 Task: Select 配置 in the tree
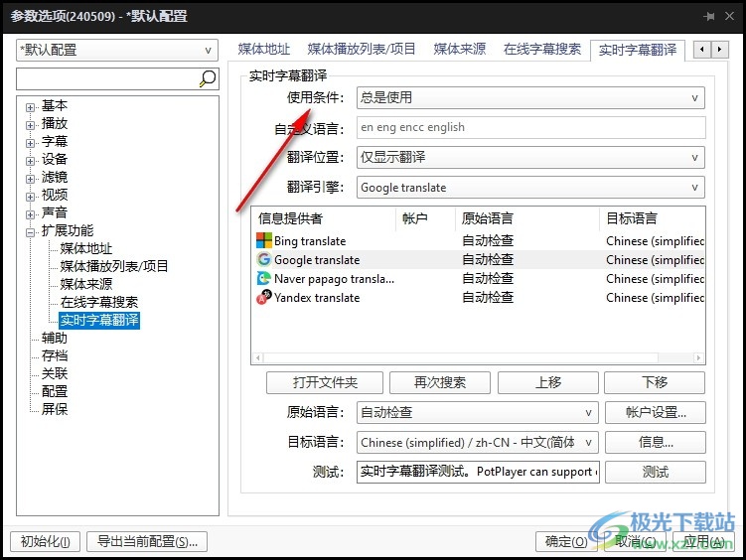click(55, 392)
